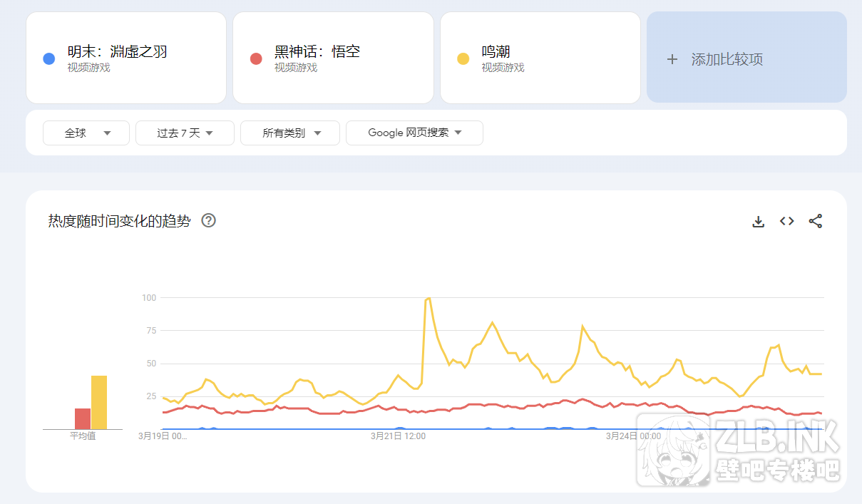Select the 黑神话：悟空 comparison term

click(x=333, y=58)
